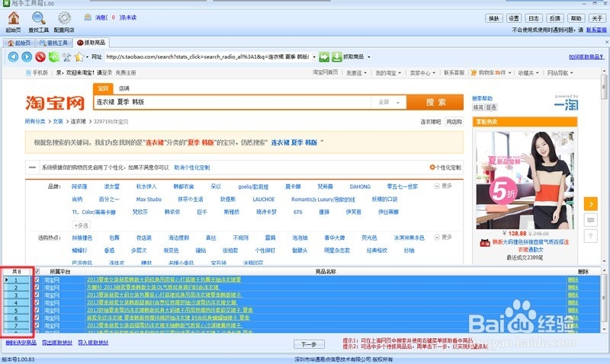This screenshot has height=364, width=610.
Task: Click the yellow favorites star icon
Action: (x=79, y=56)
